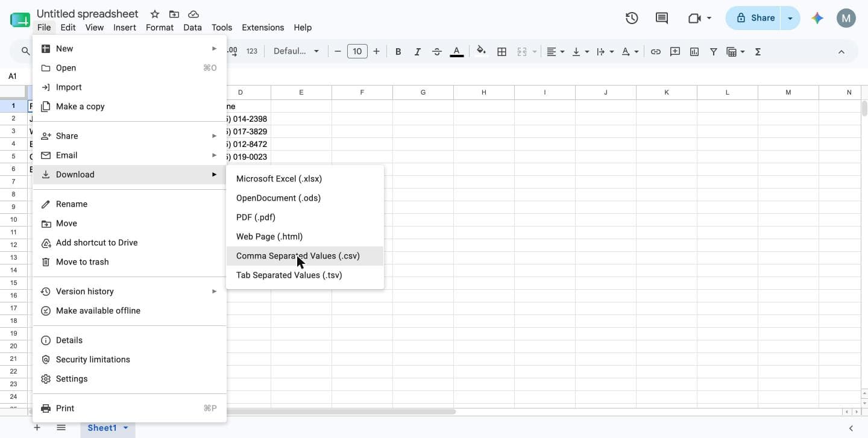Click the horizontal scrollbar

[x=341, y=412]
